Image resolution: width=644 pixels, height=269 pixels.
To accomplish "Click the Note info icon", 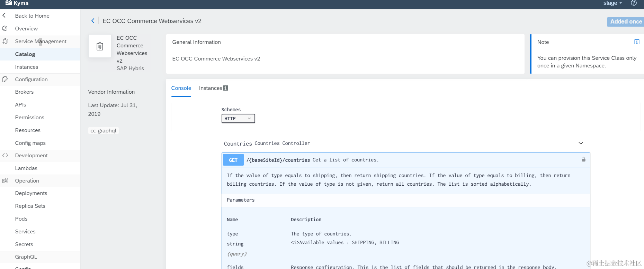I will pos(637,42).
